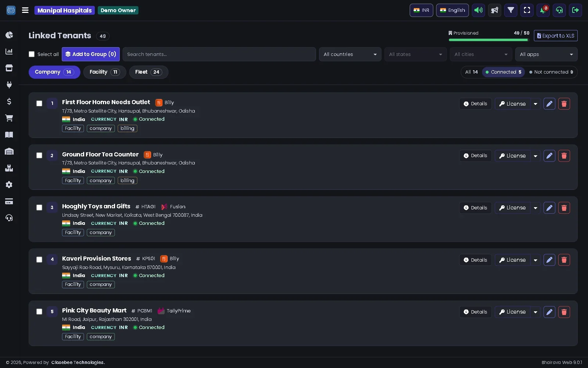588x368 pixels.
Task: Click Export to XLS button
Action: coord(556,36)
